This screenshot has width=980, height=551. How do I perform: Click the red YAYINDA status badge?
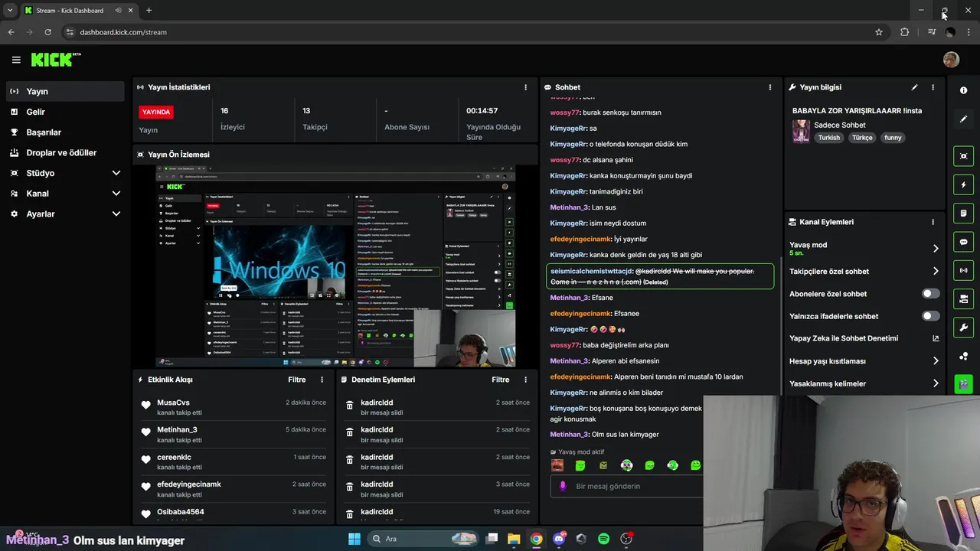pyautogui.click(x=156, y=112)
